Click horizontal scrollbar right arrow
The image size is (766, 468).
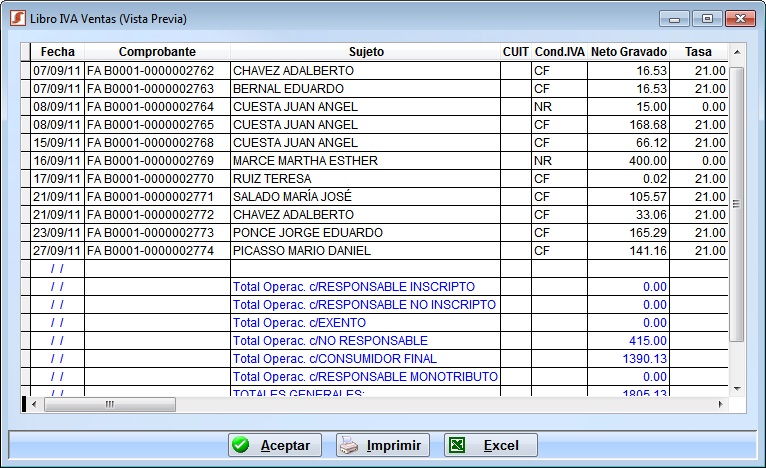click(720, 404)
